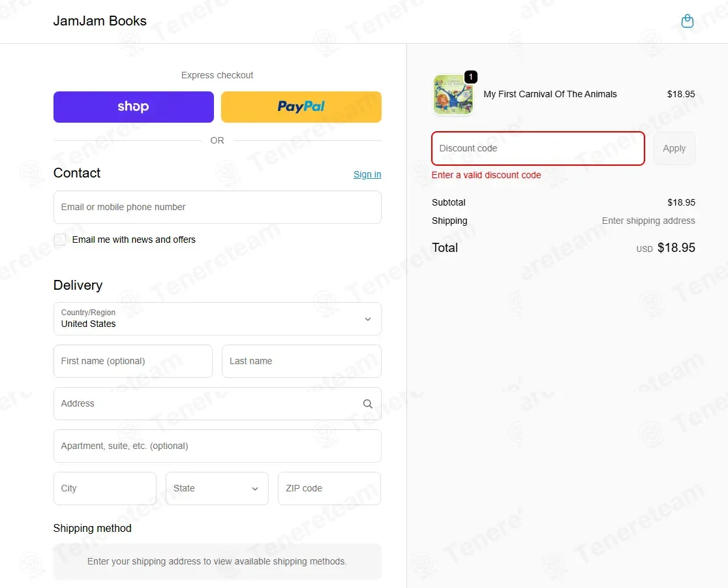Click the Apartment, suite, etc. field
This screenshot has width=728, height=588.
[x=217, y=446]
